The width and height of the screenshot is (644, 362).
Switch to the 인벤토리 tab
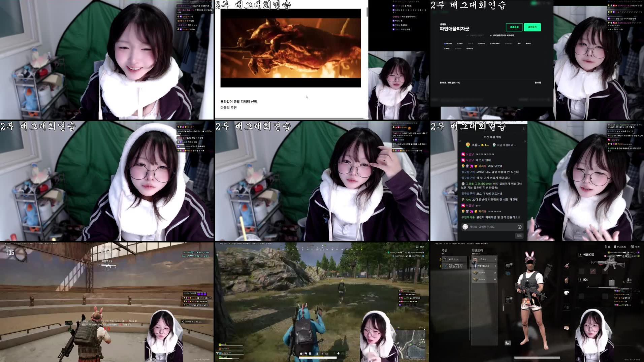(478, 251)
